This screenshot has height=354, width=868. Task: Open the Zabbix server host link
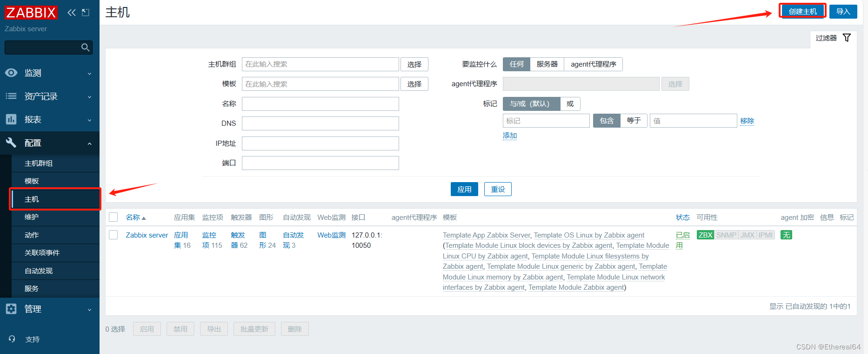(x=147, y=235)
